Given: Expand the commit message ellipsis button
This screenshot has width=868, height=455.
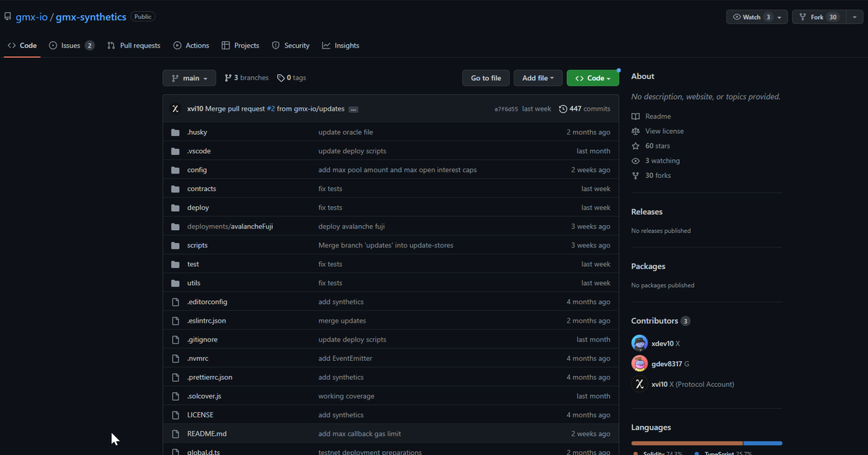Looking at the screenshot, I should point(353,109).
